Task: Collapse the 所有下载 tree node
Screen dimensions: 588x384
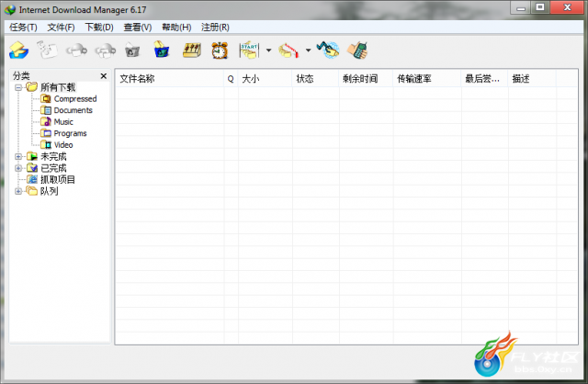Action: tap(18, 88)
